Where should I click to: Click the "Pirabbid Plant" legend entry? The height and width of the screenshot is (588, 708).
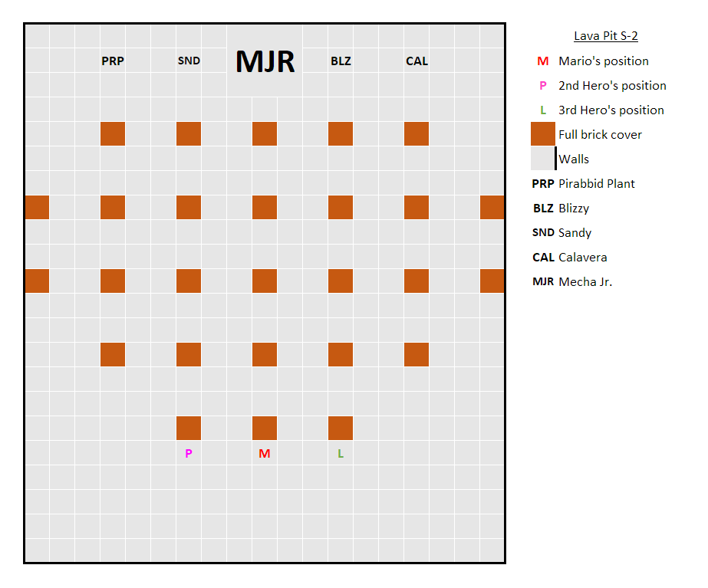[x=596, y=184]
